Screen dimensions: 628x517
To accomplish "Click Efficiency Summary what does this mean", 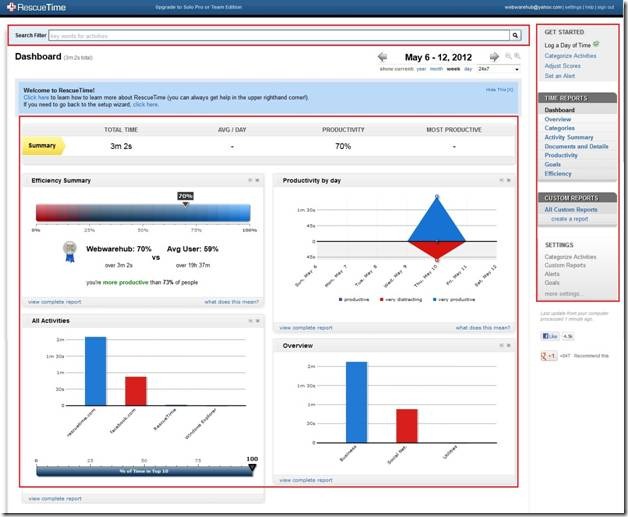I will pos(231,302).
